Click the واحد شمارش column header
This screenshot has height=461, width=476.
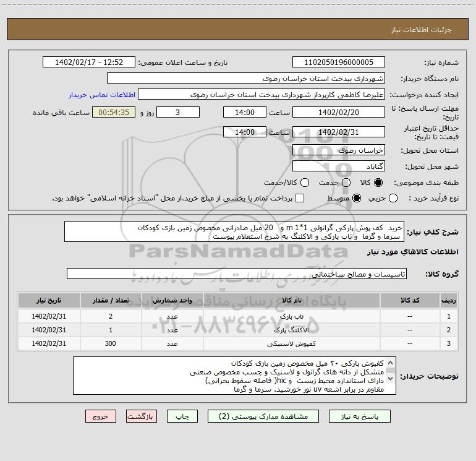pyautogui.click(x=172, y=300)
